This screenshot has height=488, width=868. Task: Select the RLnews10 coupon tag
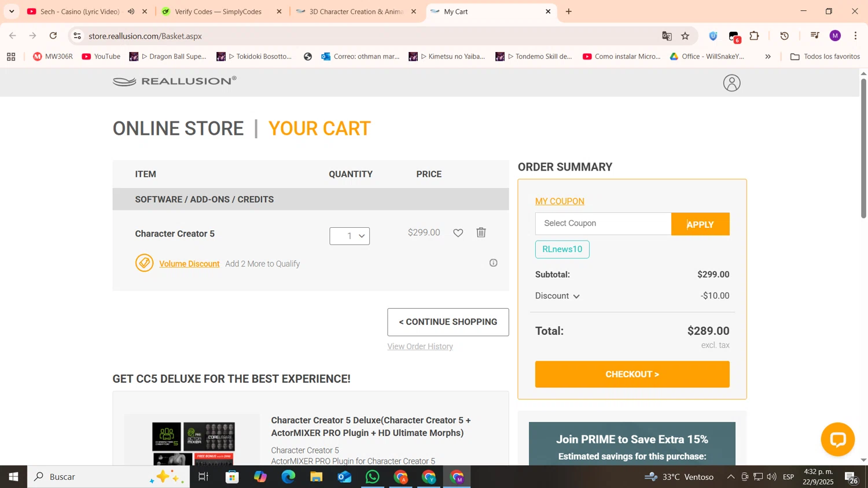562,250
